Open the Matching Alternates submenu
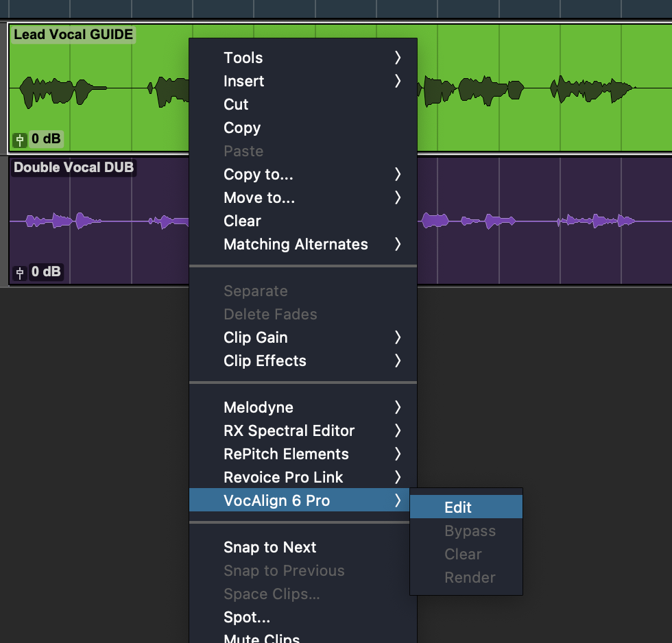The image size is (672, 643). [296, 244]
